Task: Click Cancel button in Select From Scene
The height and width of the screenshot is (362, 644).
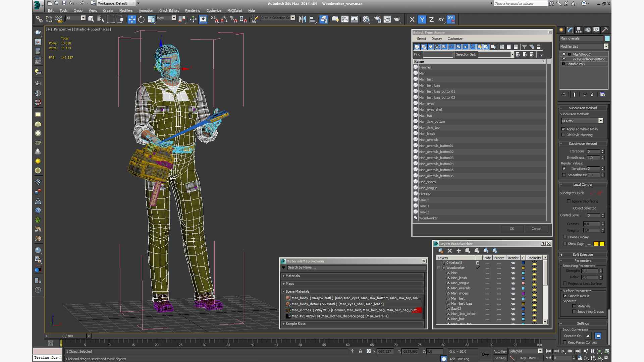Action: 537,229
